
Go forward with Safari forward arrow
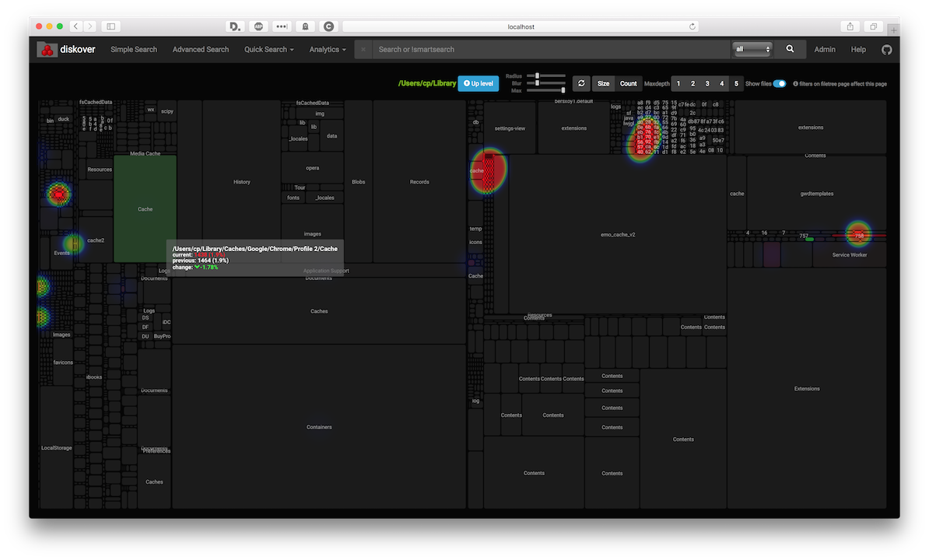click(90, 26)
